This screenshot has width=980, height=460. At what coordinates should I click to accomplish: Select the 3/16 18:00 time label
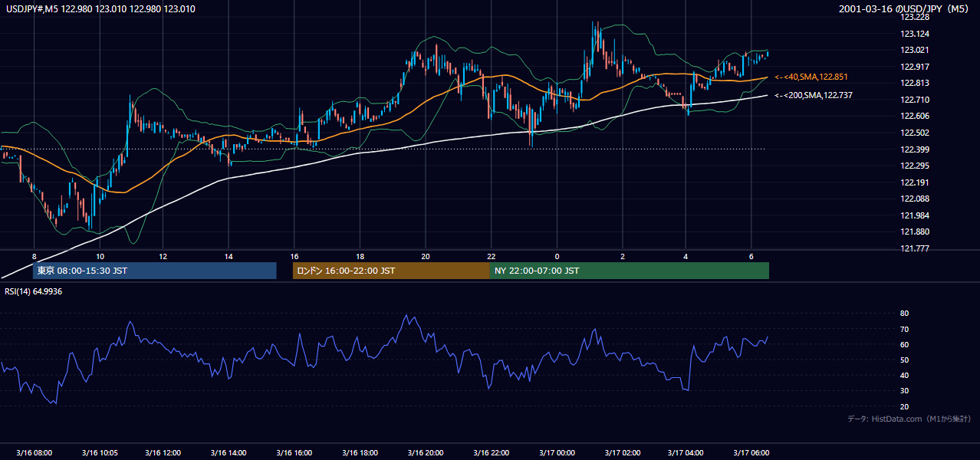360,453
